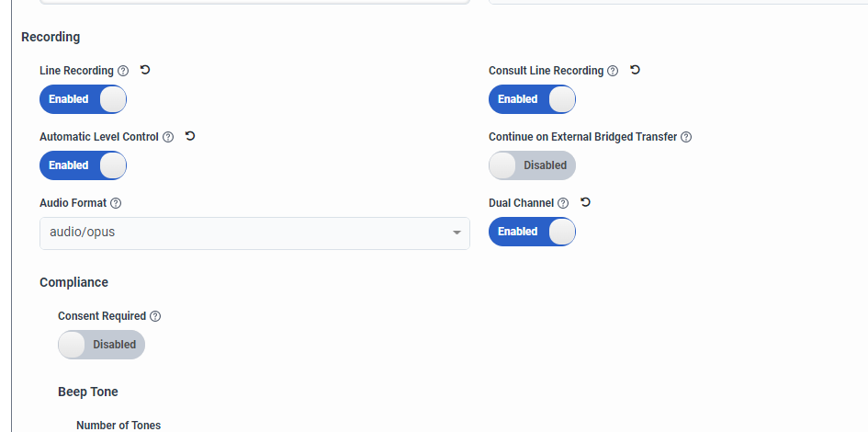Toggle Automatic Level Control off

pyautogui.click(x=83, y=165)
